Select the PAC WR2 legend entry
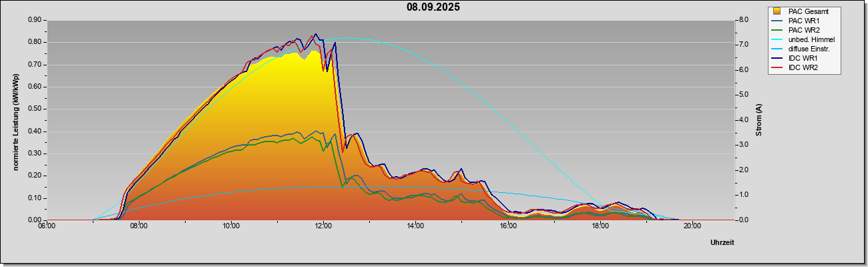The height and width of the screenshot is (267, 868). [803, 30]
